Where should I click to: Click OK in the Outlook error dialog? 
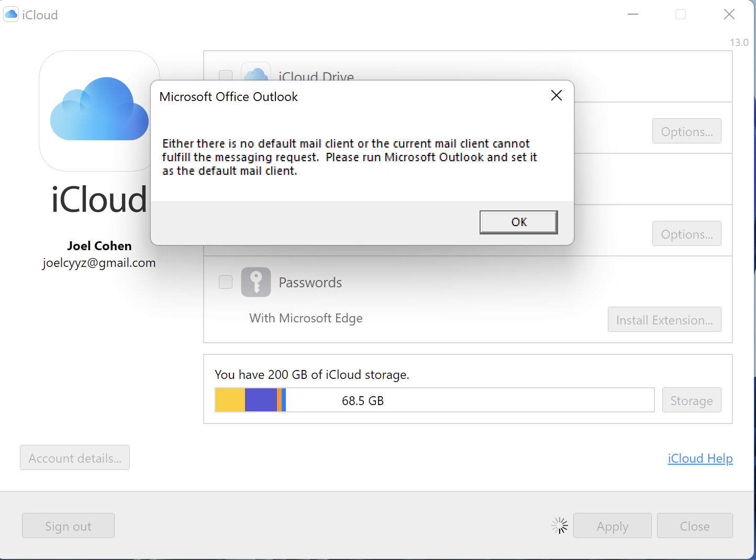click(x=518, y=222)
